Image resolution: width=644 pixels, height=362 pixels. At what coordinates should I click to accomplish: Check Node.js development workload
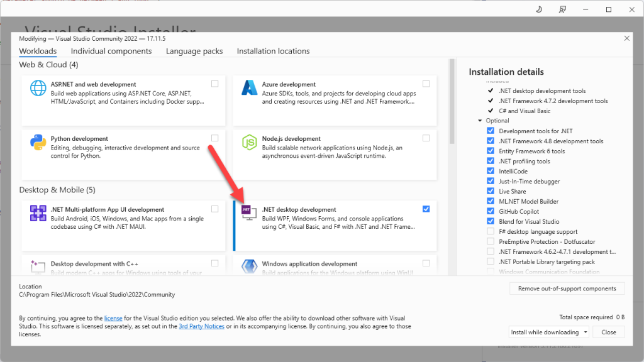tap(426, 138)
